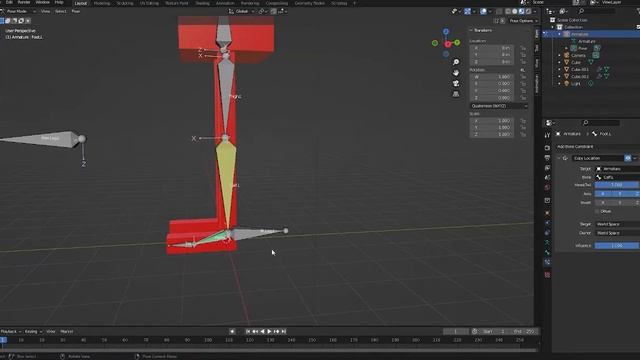Image resolution: width=640 pixels, height=360 pixels.
Task: Open the Keying menu in timeline
Action: (33, 331)
